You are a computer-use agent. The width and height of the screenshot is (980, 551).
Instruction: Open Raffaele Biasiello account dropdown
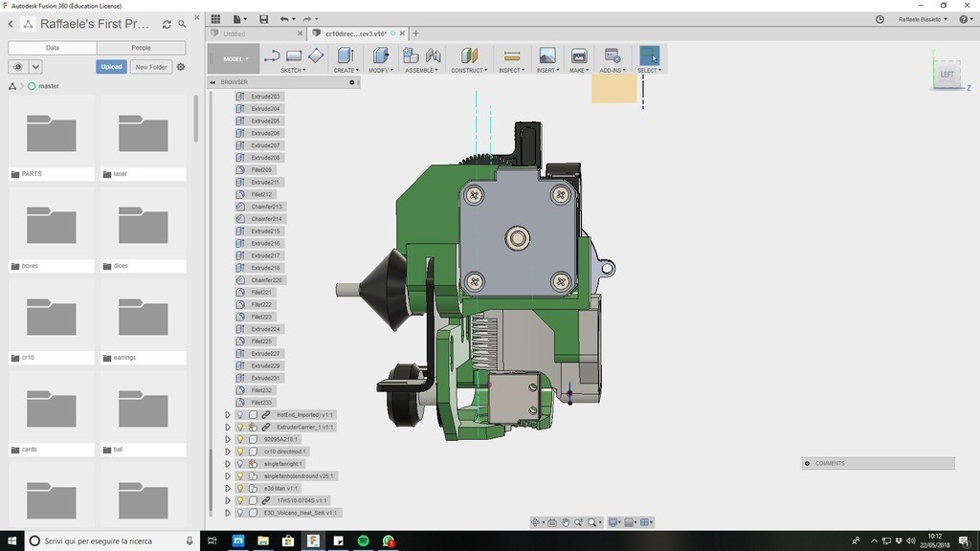click(923, 19)
